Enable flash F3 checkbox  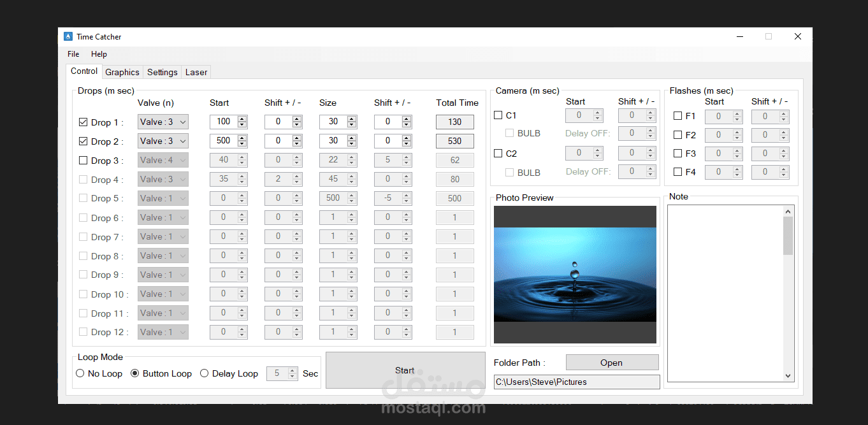coord(678,154)
